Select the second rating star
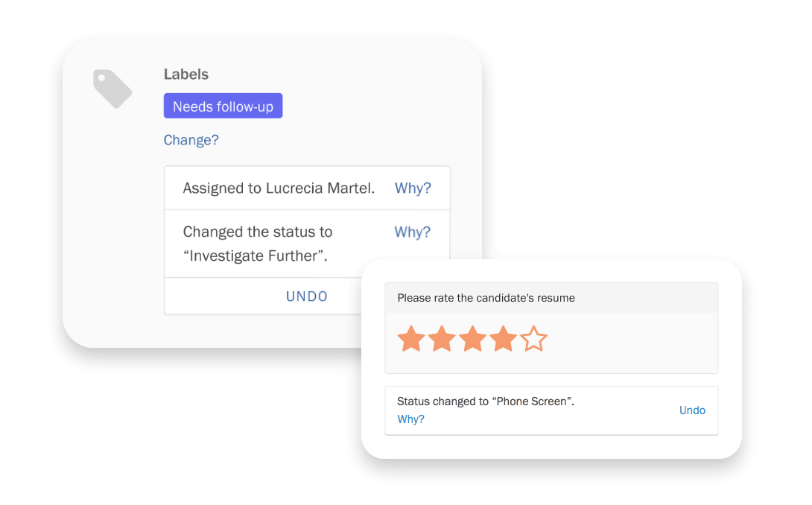Image resolution: width=812 pixels, height=505 pixels. 442,339
